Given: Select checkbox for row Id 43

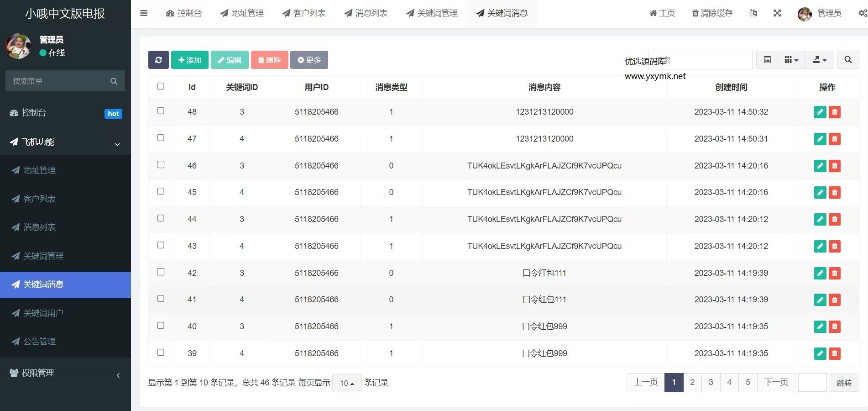Looking at the screenshot, I should point(161,245).
